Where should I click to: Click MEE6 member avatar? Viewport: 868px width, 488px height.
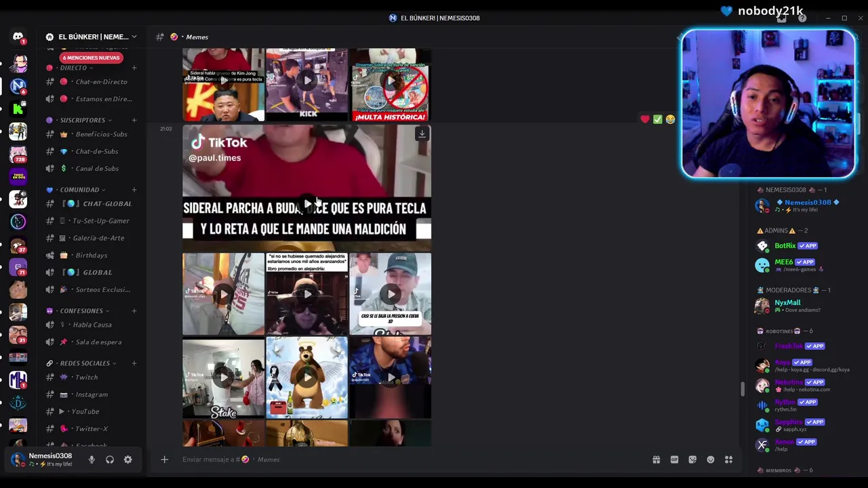[x=763, y=265]
